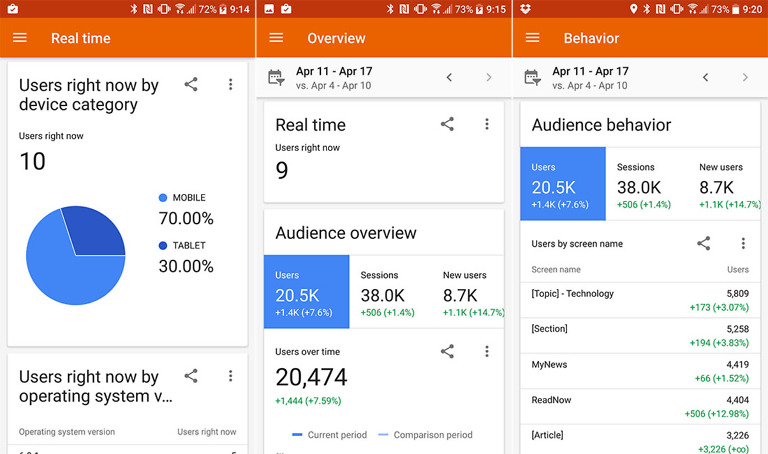Open the ReadNow screen name row
Screen dimensions: 768x454
640,406
